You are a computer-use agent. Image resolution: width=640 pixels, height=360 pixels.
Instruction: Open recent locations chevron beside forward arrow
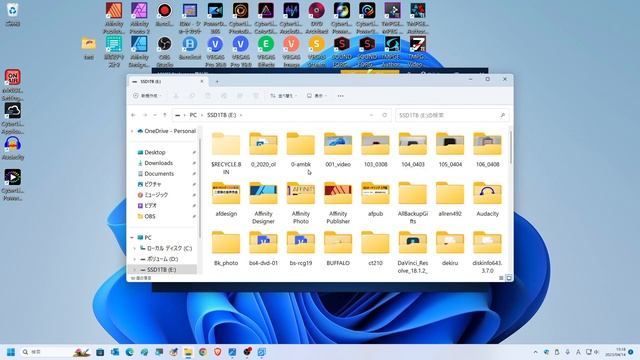click(155, 116)
